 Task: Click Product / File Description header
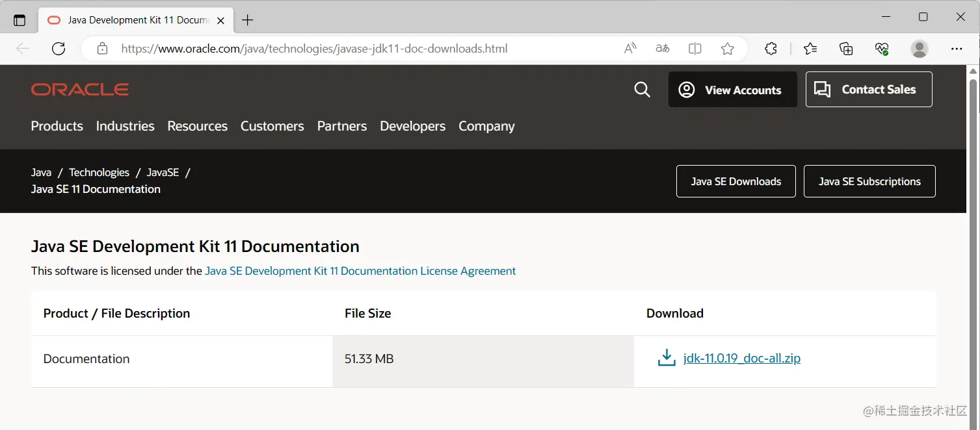pos(116,313)
